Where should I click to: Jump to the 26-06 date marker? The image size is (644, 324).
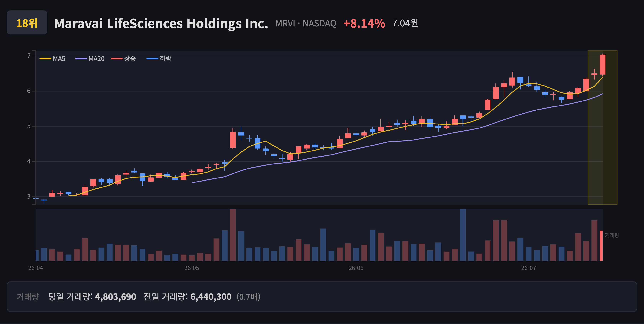(356, 268)
